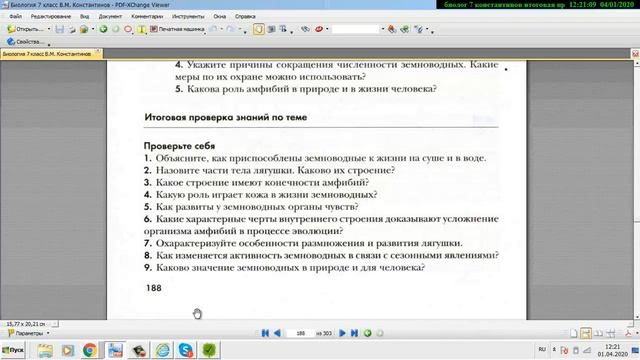Click the greyed next view button

380,333
